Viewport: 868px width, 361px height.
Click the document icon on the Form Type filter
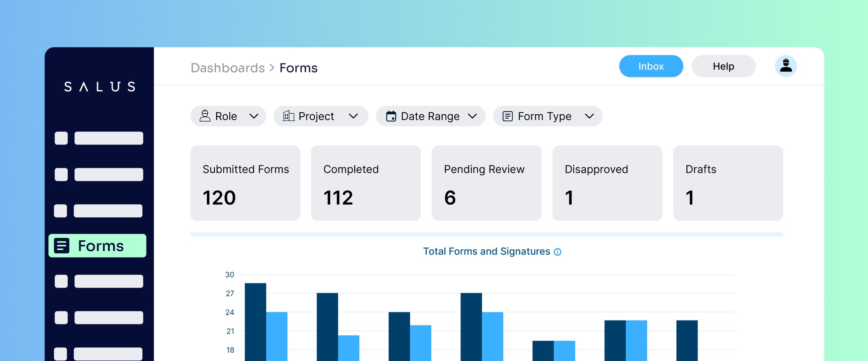point(507,116)
